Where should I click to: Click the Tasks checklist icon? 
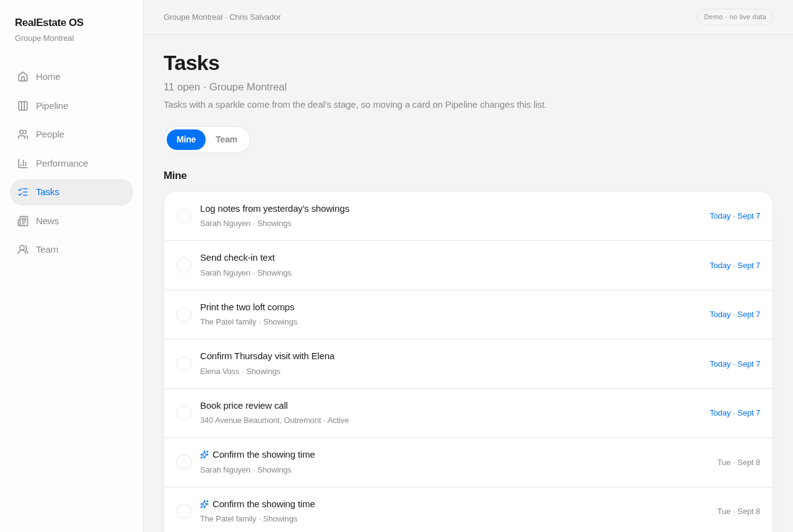click(23, 192)
